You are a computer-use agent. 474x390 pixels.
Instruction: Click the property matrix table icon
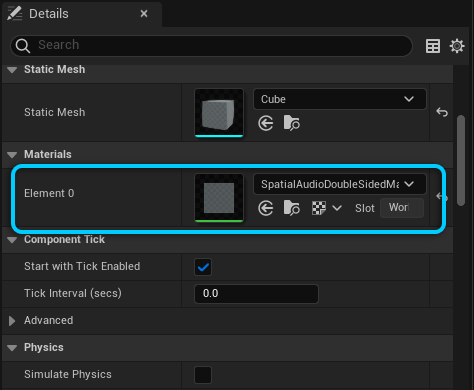433,46
